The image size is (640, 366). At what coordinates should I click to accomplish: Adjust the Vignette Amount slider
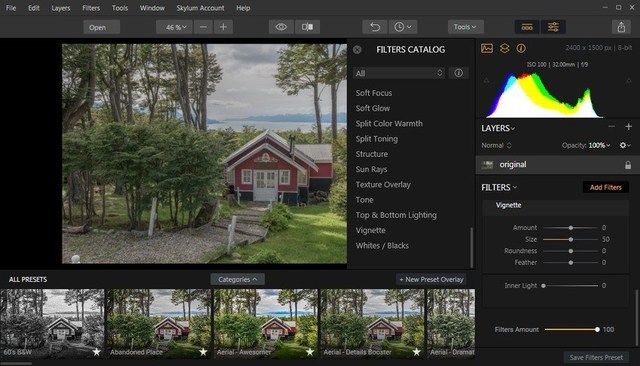coord(571,228)
